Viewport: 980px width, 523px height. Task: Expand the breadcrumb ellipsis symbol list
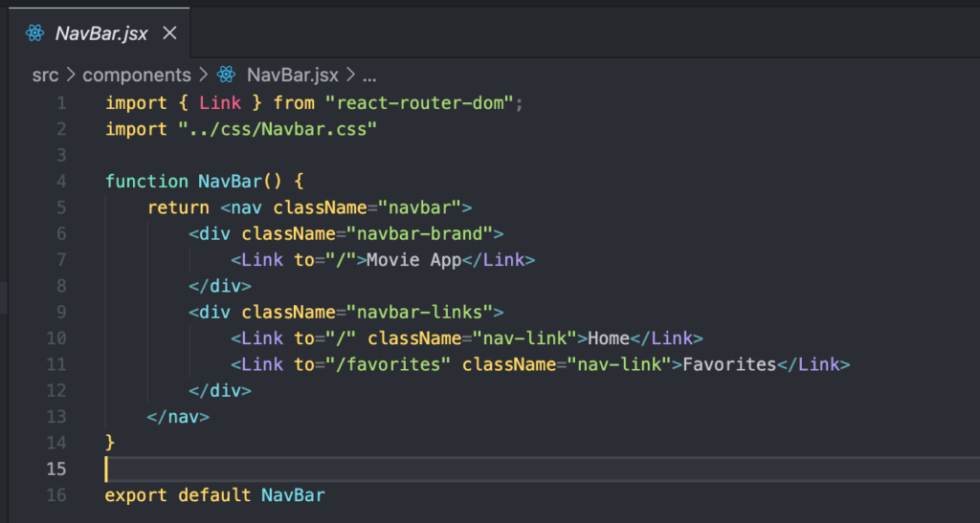[369, 75]
